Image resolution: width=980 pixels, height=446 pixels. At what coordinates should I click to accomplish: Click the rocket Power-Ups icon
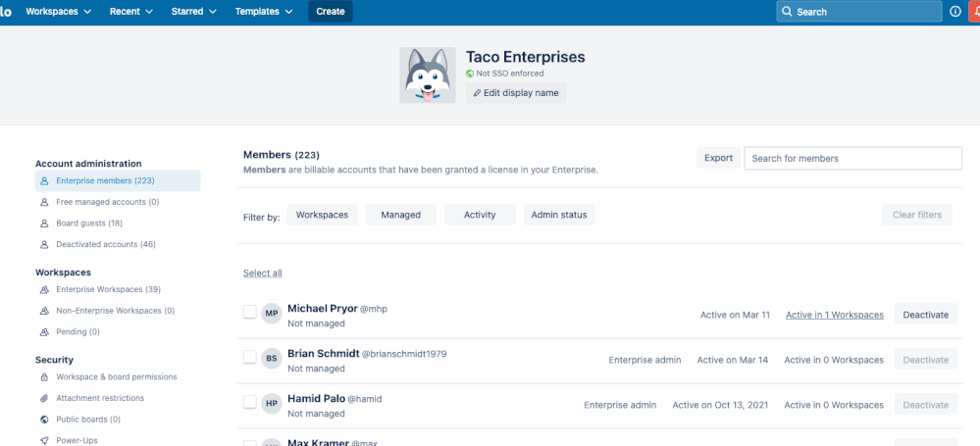(44, 440)
